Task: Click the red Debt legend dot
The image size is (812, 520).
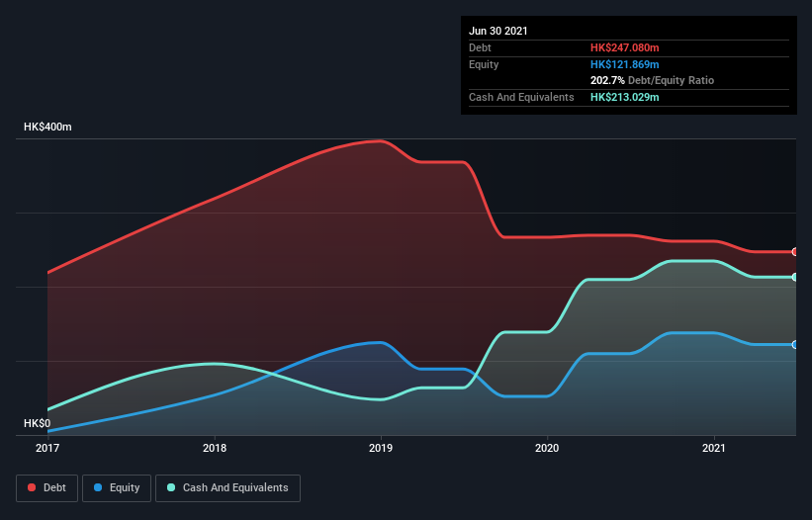Action: (32, 487)
